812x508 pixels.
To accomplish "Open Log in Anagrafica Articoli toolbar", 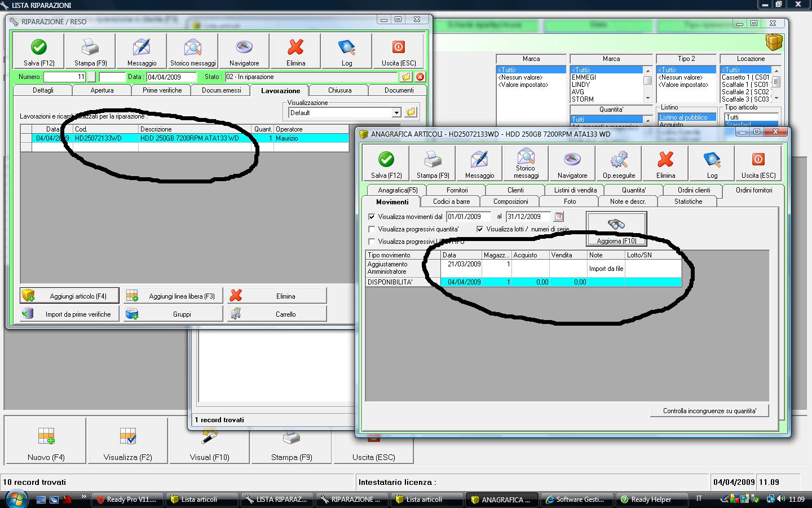I will 712,164.
